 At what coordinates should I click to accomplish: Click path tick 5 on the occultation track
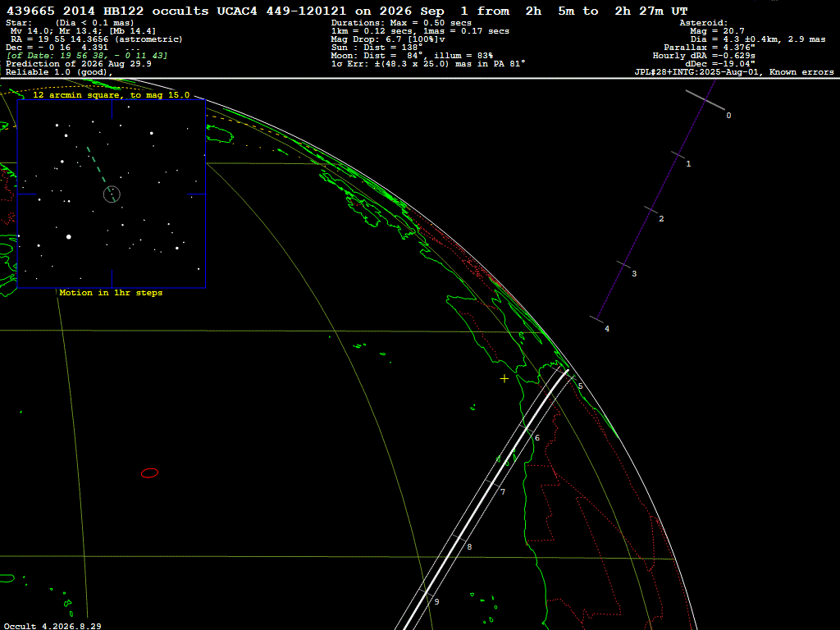[580, 386]
